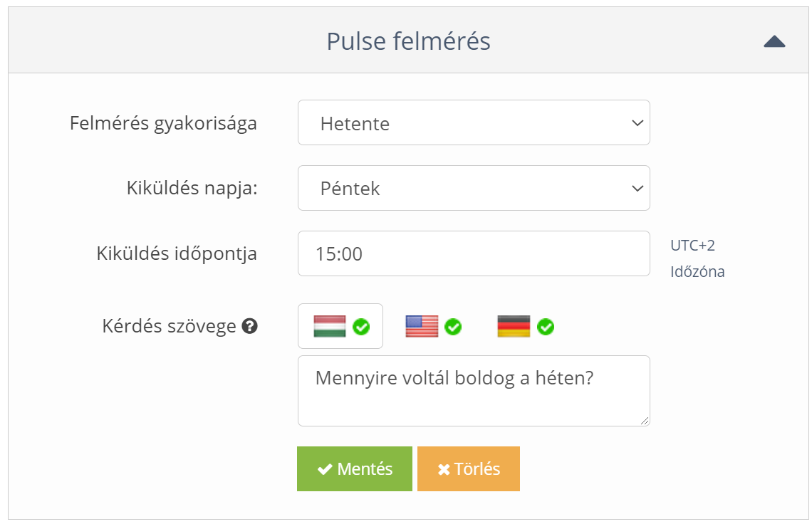Open the Kiküldés napja dropdown
The image size is (812, 524).
(x=474, y=188)
